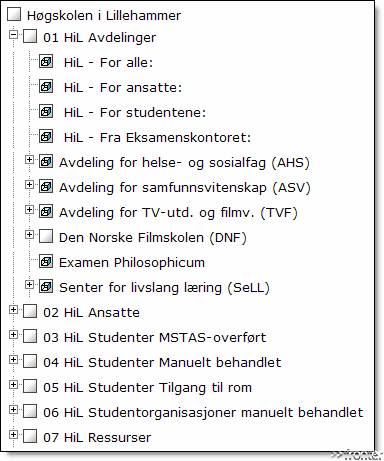Click the Avdeling for samfunnsvitenskap (ASV) icon
This screenshot has height=461, width=384.
(x=46, y=187)
